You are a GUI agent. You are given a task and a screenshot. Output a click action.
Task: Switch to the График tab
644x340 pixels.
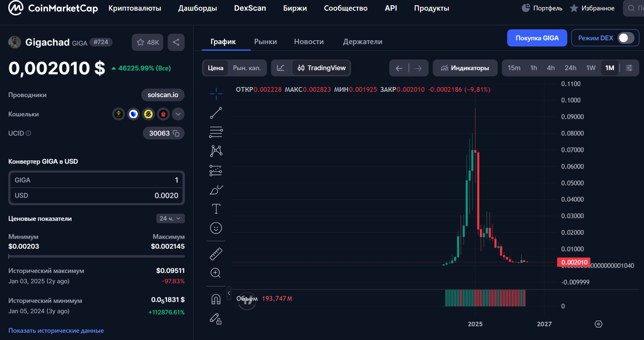(x=223, y=41)
